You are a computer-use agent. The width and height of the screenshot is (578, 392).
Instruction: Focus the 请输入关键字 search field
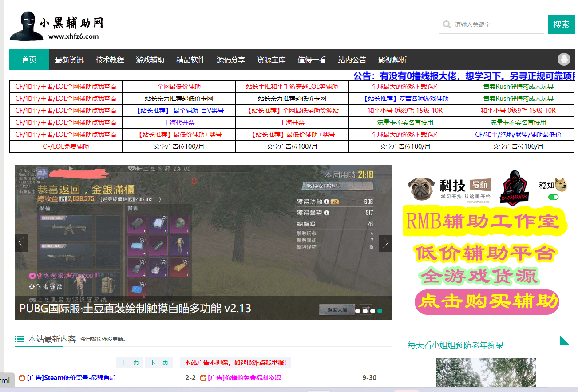click(491, 24)
